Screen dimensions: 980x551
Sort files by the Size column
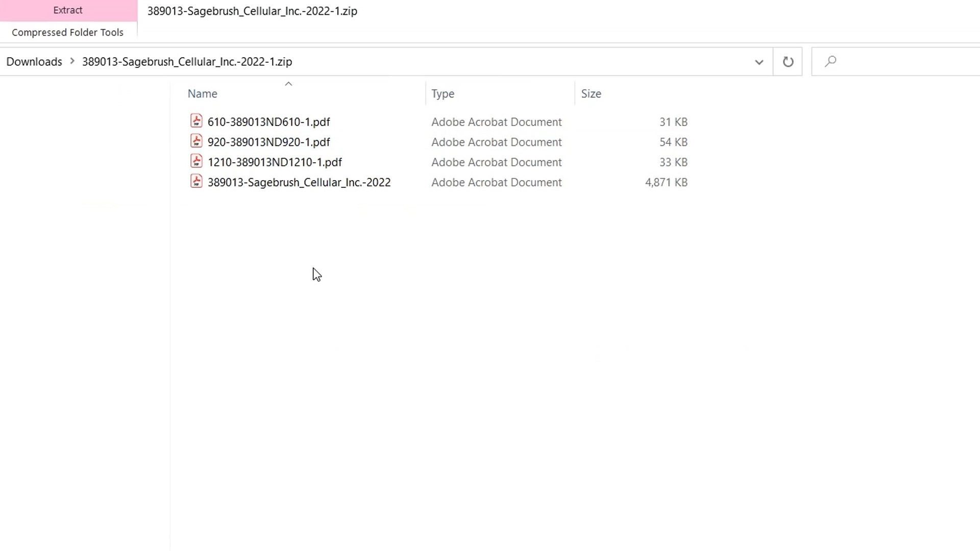tap(591, 94)
